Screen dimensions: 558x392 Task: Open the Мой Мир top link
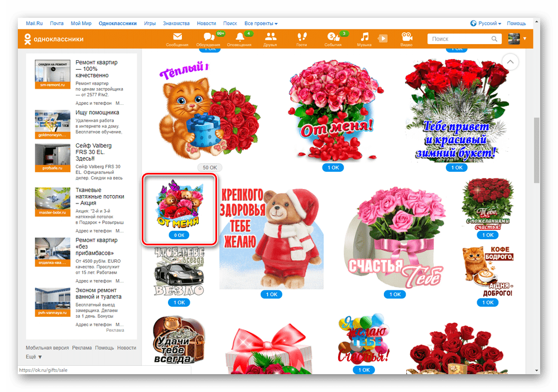tap(81, 23)
